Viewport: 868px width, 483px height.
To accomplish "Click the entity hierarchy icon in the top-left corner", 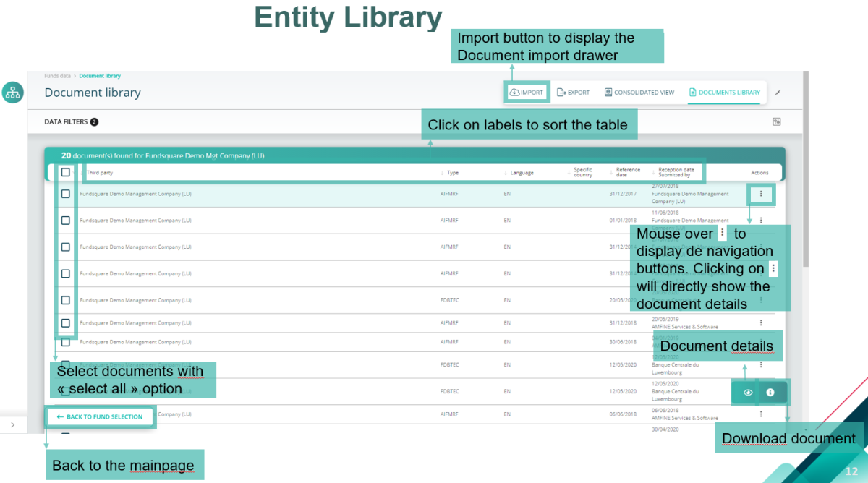I will pos(12,93).
